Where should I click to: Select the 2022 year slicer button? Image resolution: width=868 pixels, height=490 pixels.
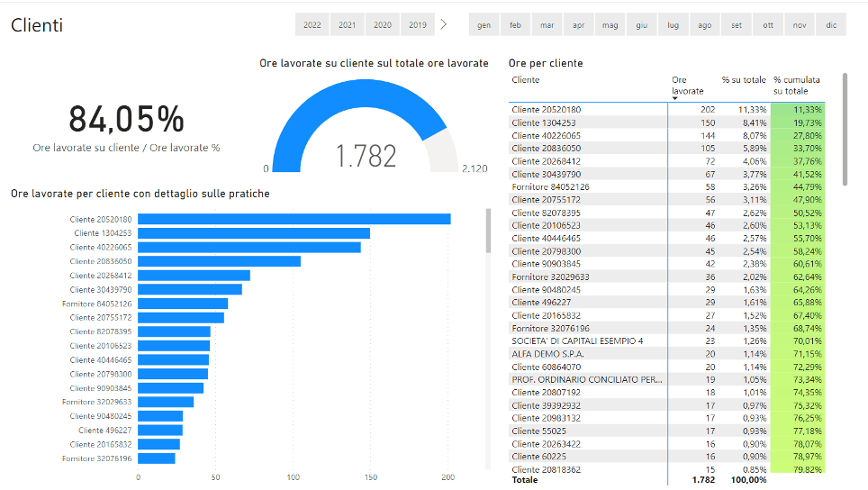[312, 25]
